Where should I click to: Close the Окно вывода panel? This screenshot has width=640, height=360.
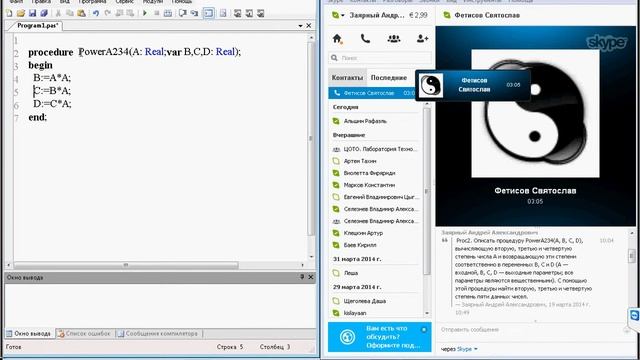[311, 277]
